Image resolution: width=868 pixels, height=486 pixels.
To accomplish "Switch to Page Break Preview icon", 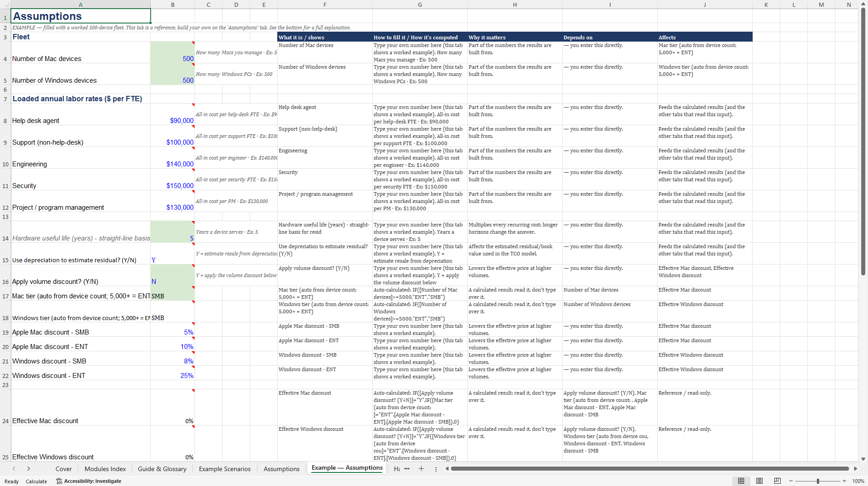I will point(778,481).
